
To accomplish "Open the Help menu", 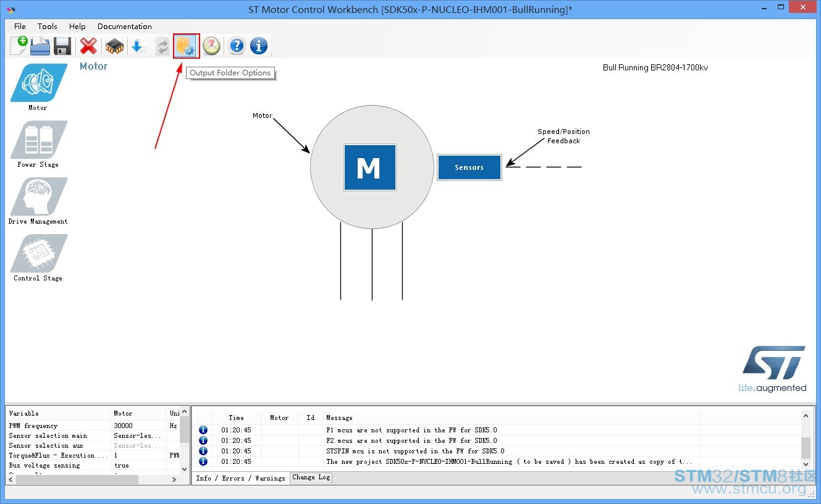I will 77,27.
